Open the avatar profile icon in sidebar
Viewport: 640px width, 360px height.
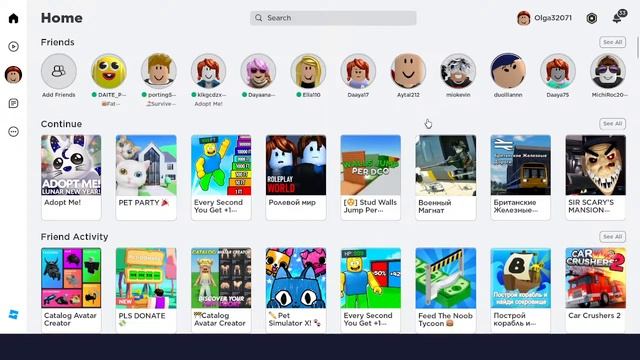[x=13, y=75]
